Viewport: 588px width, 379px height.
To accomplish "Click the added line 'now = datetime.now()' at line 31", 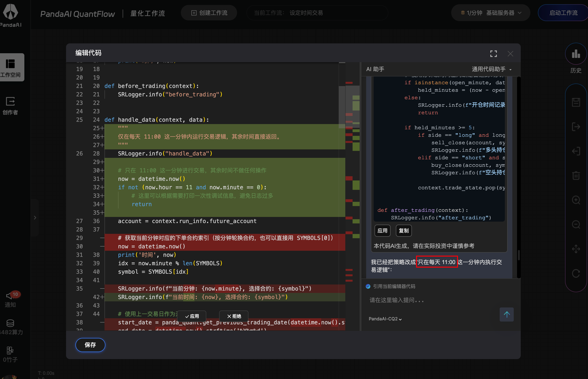I will (151, 179).
